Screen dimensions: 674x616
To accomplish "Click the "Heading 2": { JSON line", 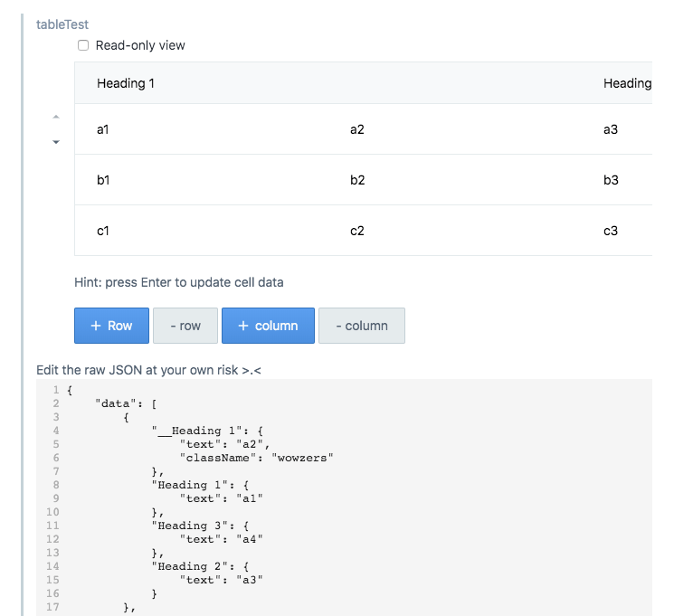I will (200, 566).
